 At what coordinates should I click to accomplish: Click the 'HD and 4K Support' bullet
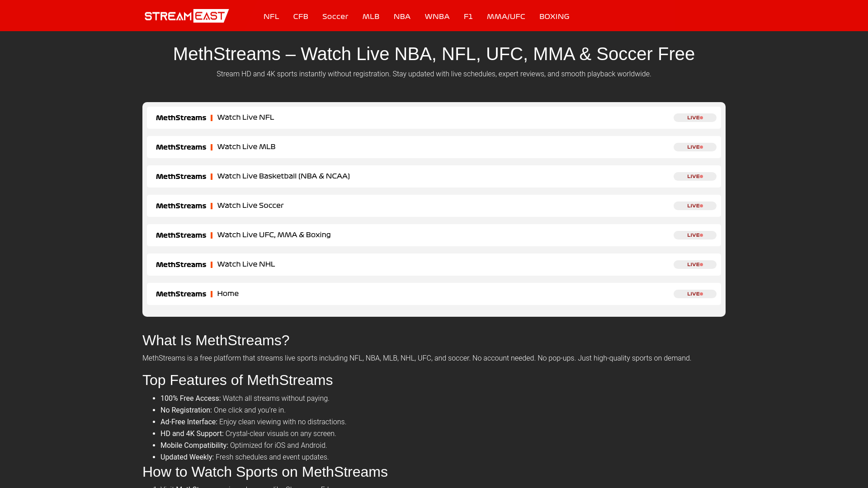click(x=248, y=434)
